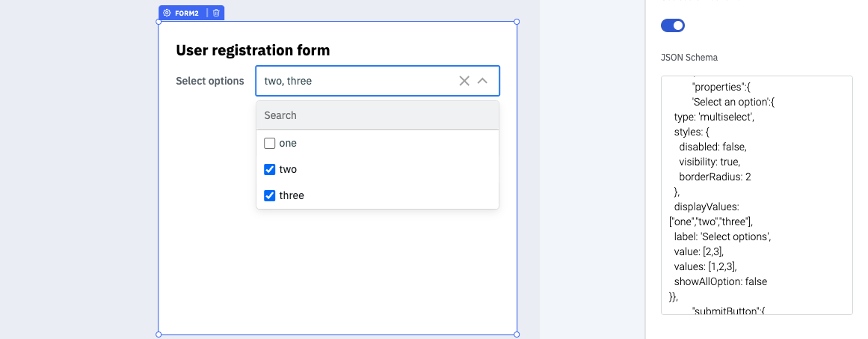Screen dimensions: 868x339
Task: Click bottom-left resize handle of form
Action: coord(158,335)
